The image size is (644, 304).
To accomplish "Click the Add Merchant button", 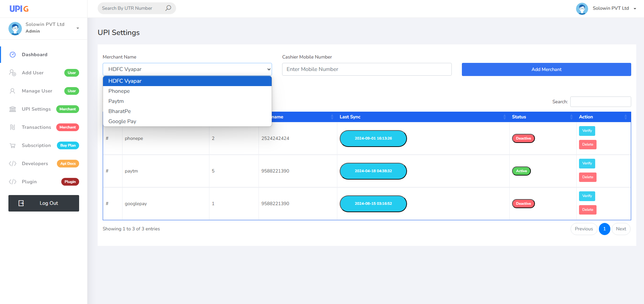I will 546,69.
